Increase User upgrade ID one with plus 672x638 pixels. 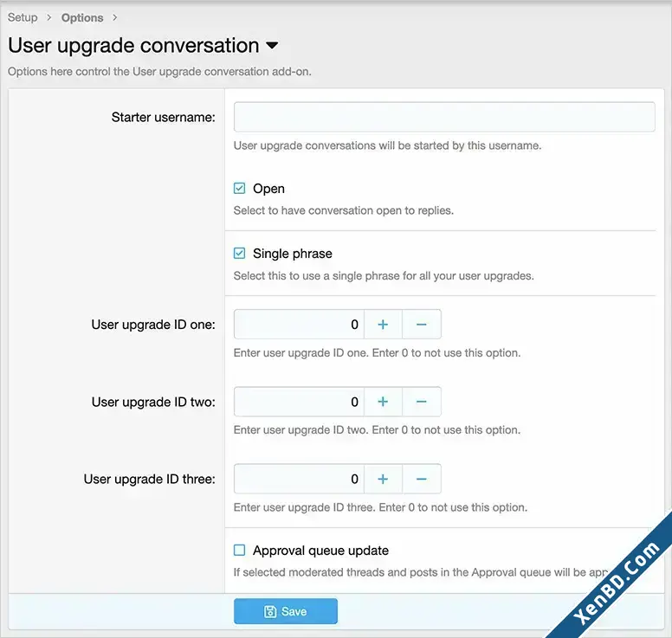coord(383,325)
